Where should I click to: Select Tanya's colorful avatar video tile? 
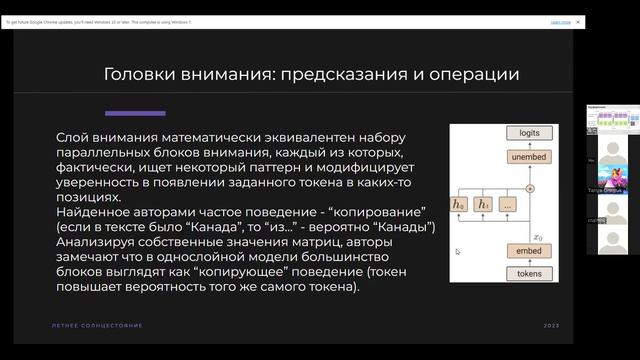[613, 179]
